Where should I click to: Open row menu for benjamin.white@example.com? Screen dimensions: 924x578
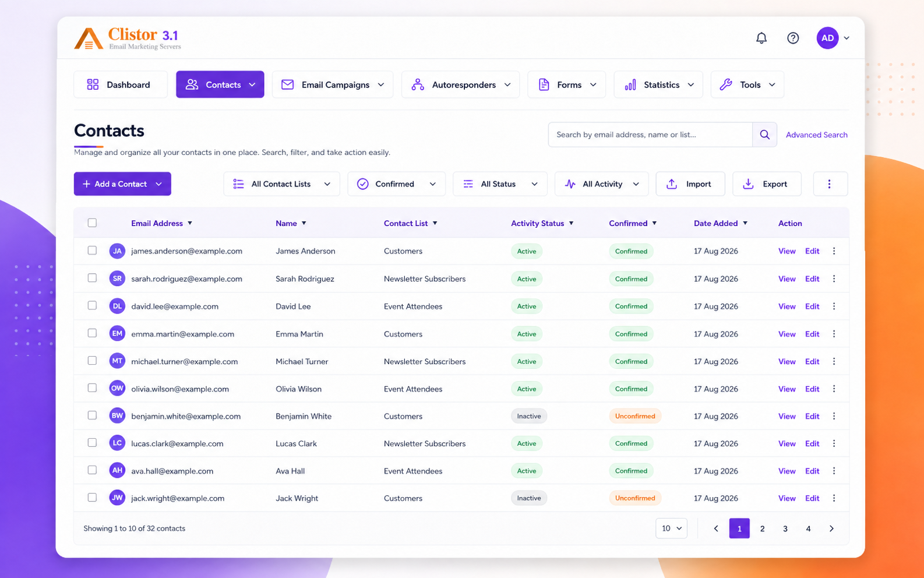coord(834,416)
